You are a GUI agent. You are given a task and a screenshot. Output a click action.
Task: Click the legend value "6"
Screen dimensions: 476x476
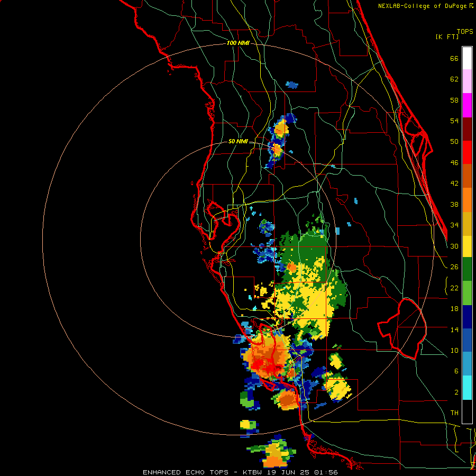pyautogui.click(x=456, y=371)
